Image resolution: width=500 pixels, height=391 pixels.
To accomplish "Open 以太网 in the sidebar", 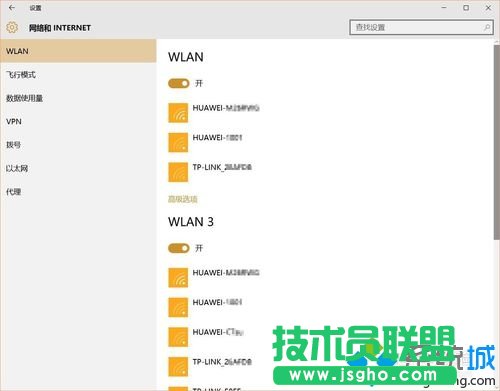I will point(17,168).
